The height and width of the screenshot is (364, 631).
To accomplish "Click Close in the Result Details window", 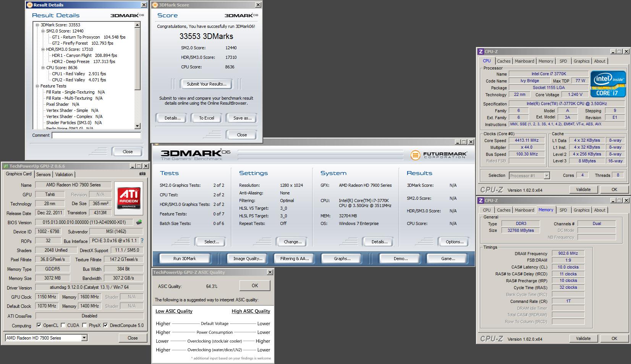I will pos(128,152).
